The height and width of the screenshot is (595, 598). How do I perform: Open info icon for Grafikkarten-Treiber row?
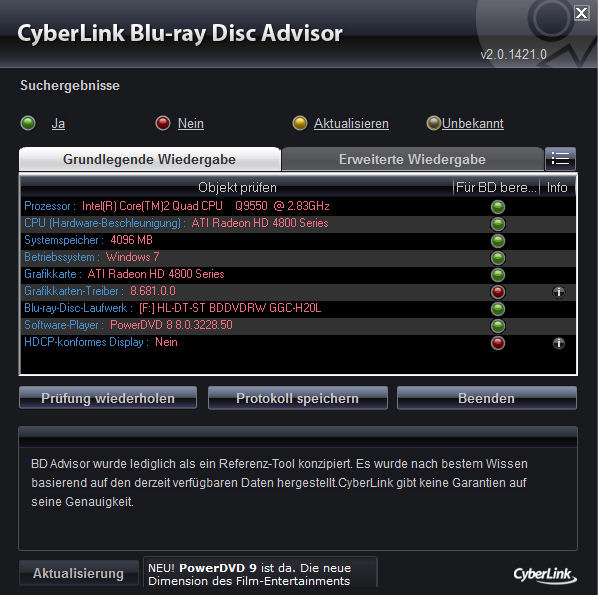tap(559, 292)
